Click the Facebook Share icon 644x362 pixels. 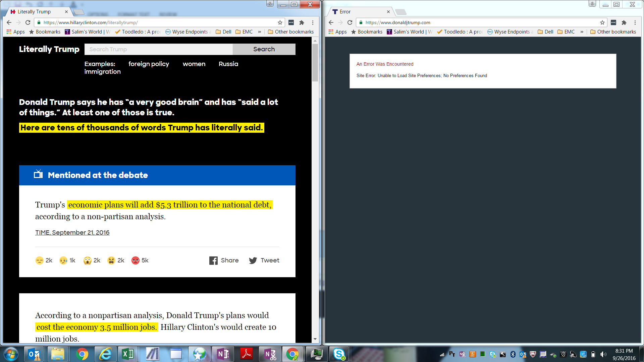(213, 260)
